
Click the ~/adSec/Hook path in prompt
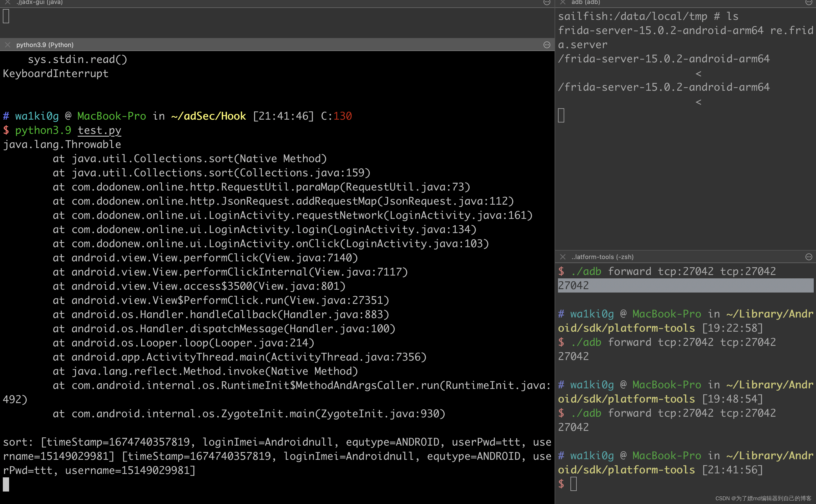(208, 116)
